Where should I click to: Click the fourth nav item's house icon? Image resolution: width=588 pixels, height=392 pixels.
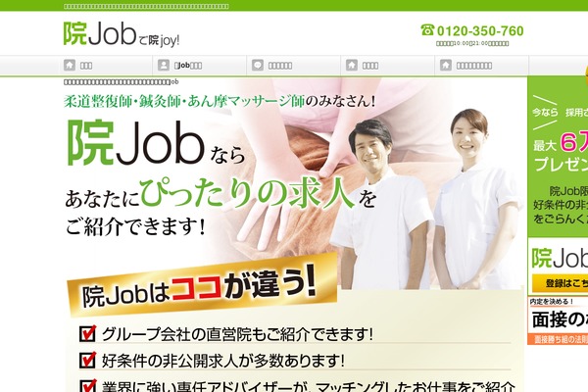(x=352, y=65)
